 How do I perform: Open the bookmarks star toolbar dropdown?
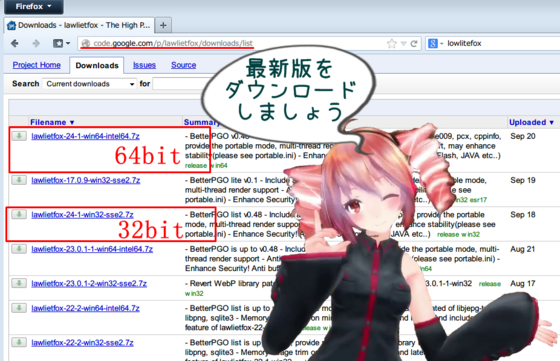(61, 44)
